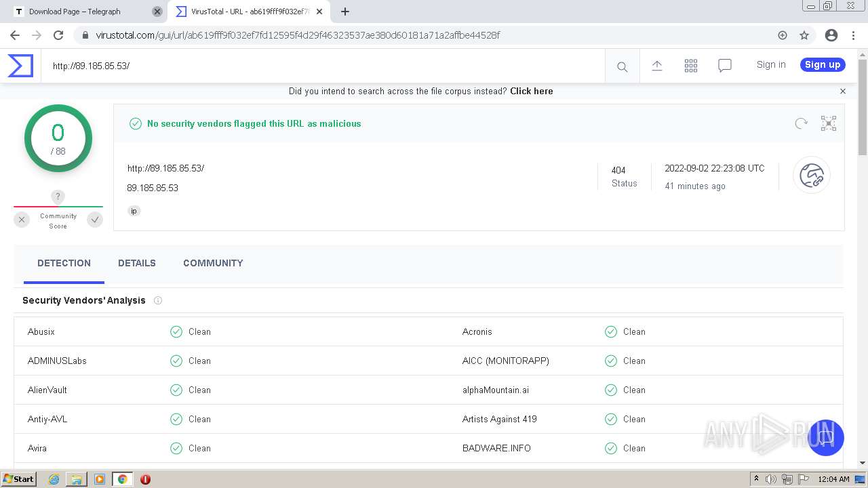Click the reanalyze refresh icon

point(802,123)
